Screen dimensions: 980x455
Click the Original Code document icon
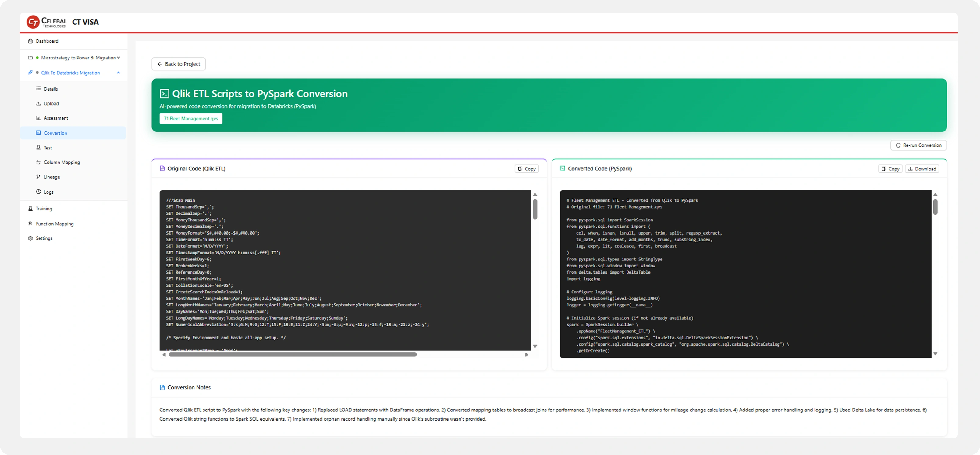(162, 168)
